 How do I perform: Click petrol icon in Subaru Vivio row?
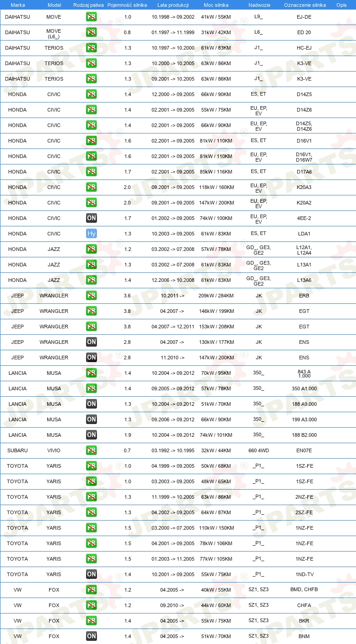tap(92, 450)
